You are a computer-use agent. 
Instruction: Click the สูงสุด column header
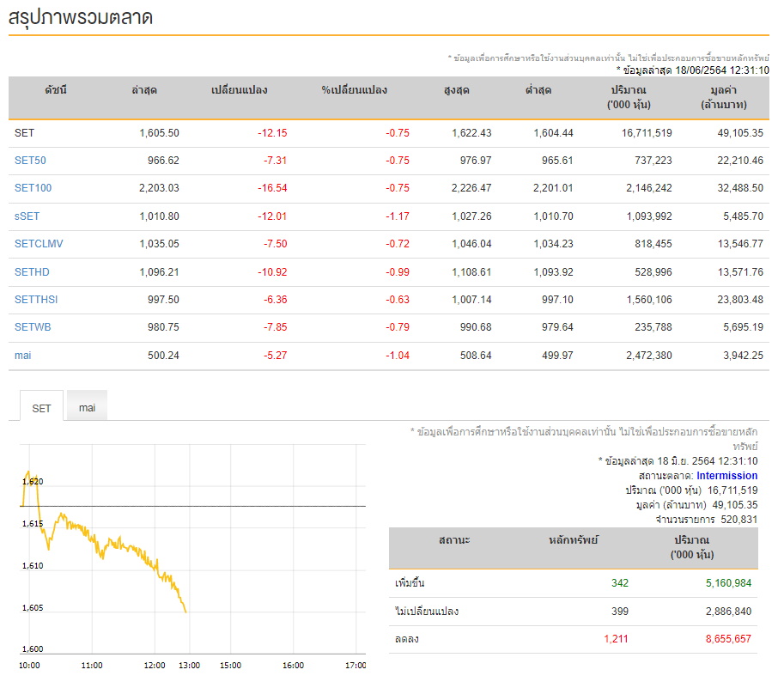[x=457, y=90]
